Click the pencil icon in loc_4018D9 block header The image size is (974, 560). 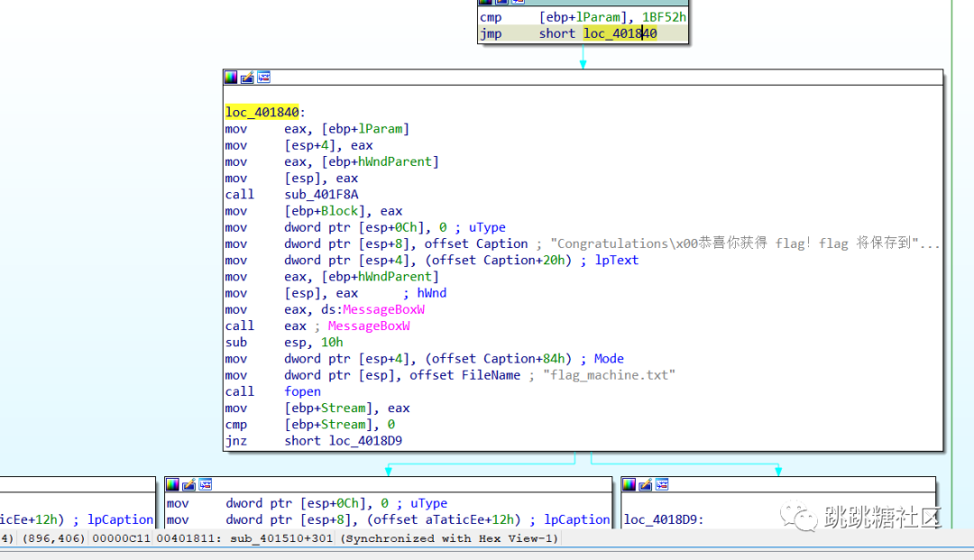pos(646,484)
